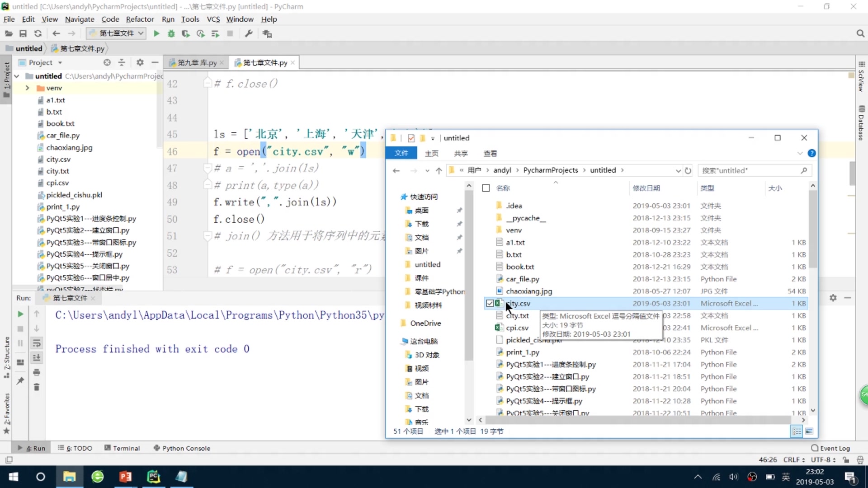Uncheck the city.csv checkbox in Explorer
Screen dimensions: 868x488
point(490,303)
